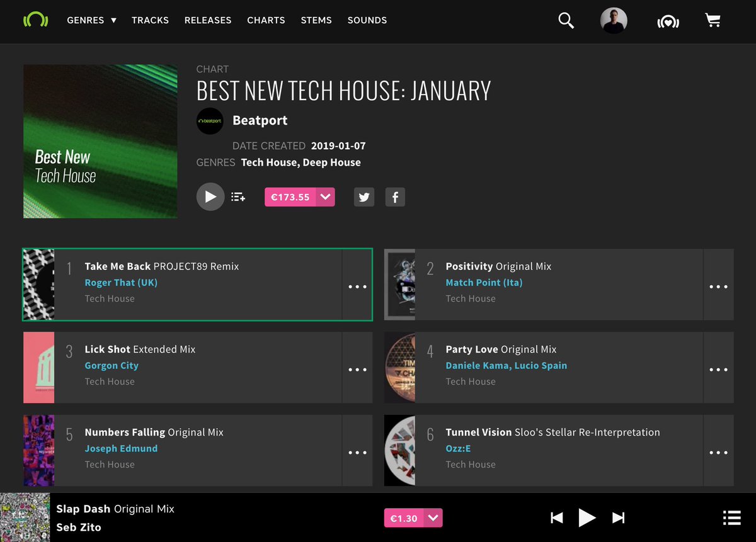The width and height of the screenshot is (756, 542).
Task: Open Match Point (Ita) artist page
Action: [x=484, y=283]
